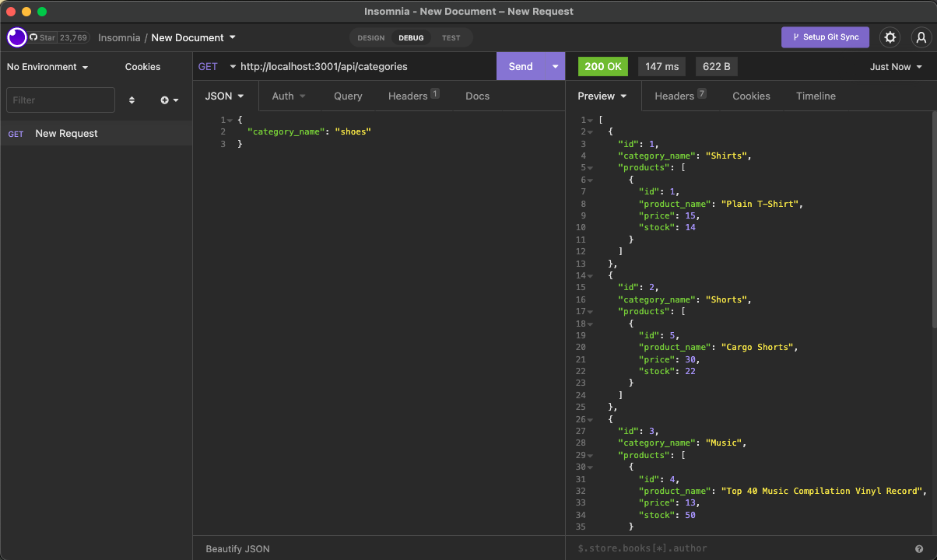Image resolution: width=937 pixels, height=560 pixels.
Task: Click the Setup Git Sync button
Action: [825, 37]
